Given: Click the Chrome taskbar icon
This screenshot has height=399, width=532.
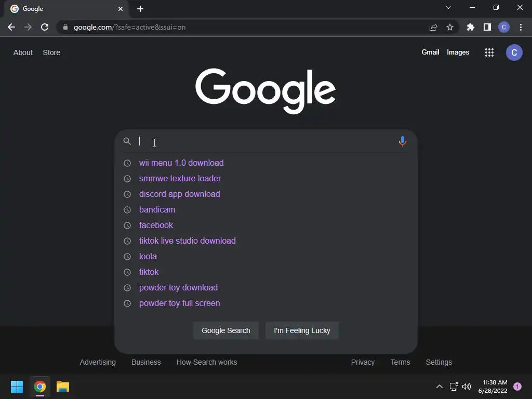Looking at the screenshot, I should coord(39,387).
